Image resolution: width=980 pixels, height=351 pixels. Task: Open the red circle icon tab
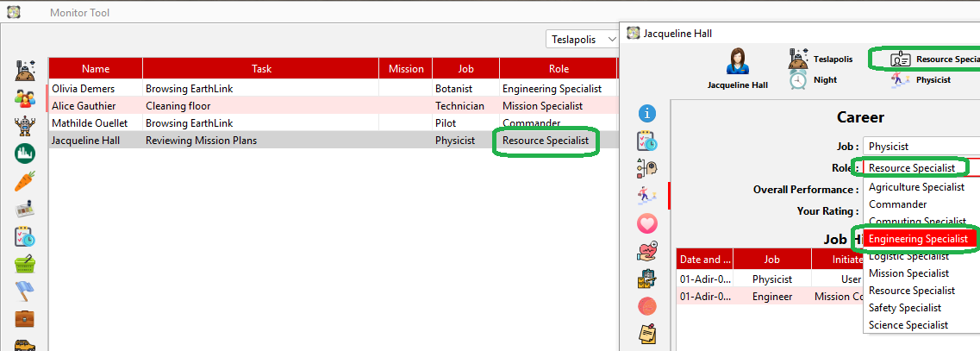tap(647, 305)
